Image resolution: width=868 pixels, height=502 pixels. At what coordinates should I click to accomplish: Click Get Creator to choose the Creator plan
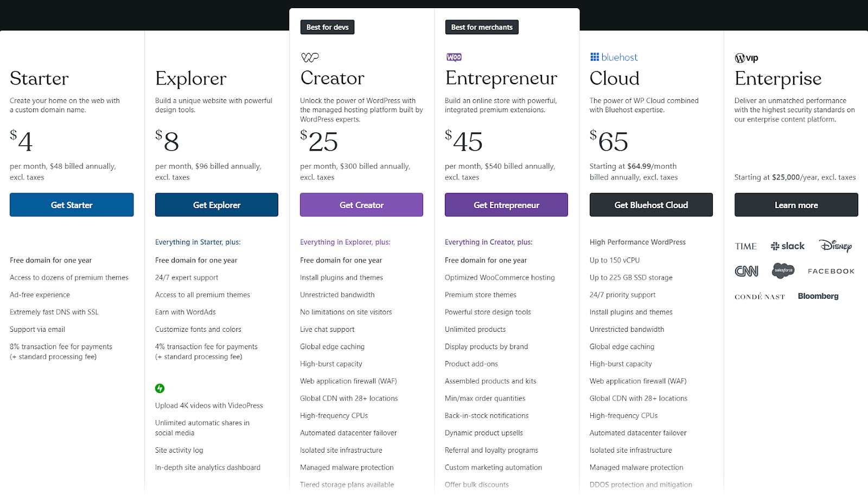[361, 205]
